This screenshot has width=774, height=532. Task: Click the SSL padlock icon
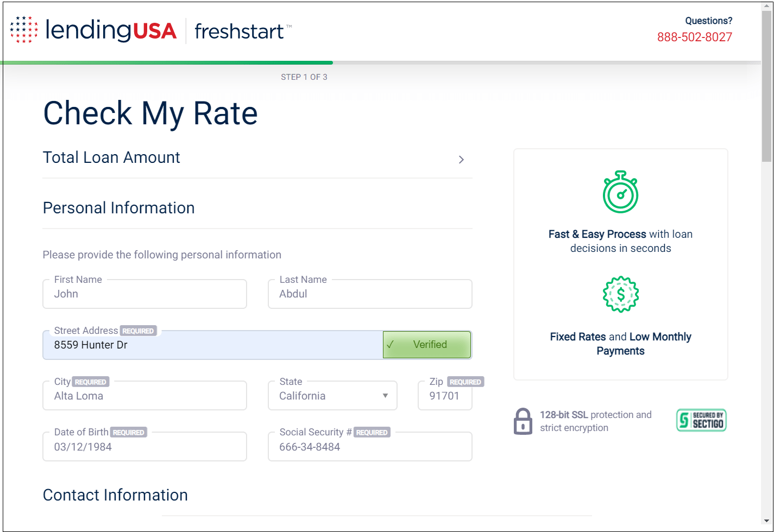click(x=523, y=421)
